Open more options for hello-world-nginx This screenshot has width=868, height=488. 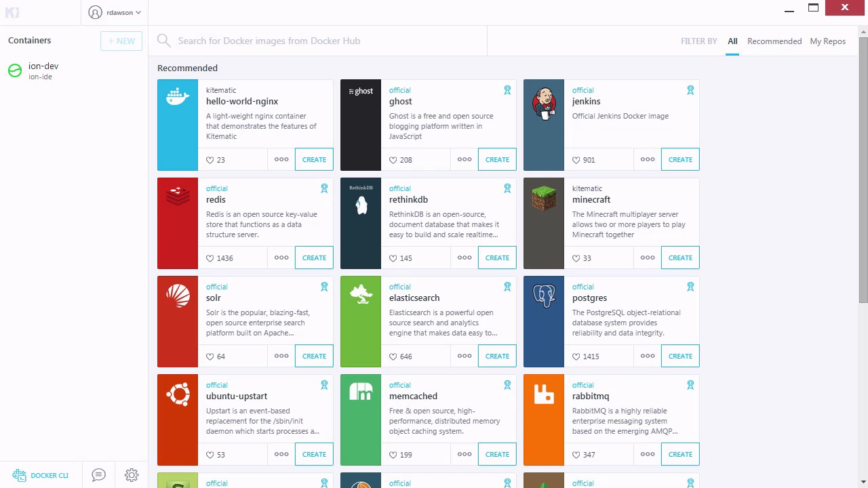[x=281, y=159]
